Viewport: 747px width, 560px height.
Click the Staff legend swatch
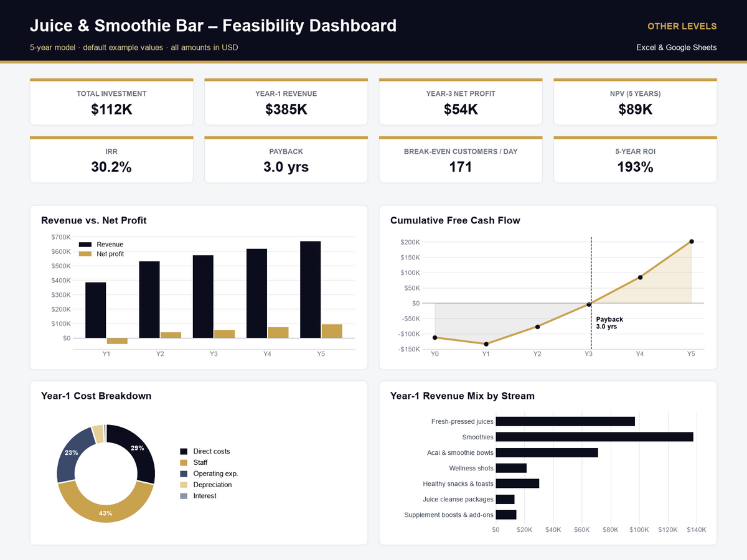(x=184, y=462)
